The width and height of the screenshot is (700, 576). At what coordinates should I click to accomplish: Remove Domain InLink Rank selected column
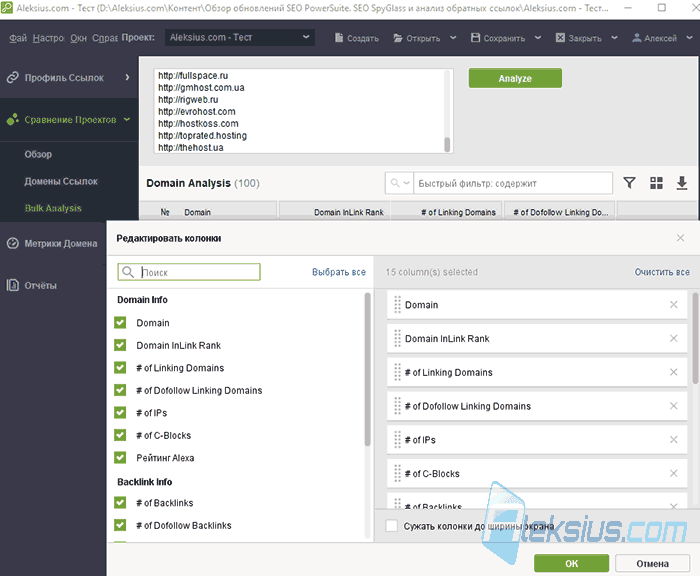click(x=674, y=338)
